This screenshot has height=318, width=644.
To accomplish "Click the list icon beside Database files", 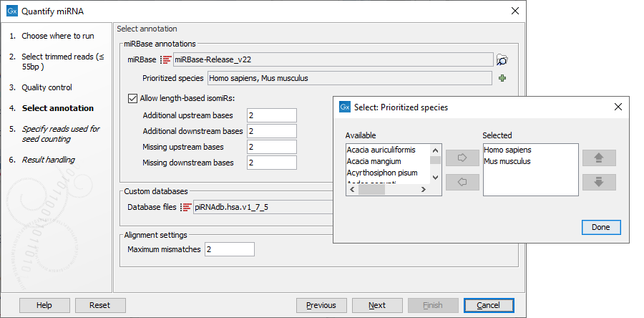I will click(186, 207).
